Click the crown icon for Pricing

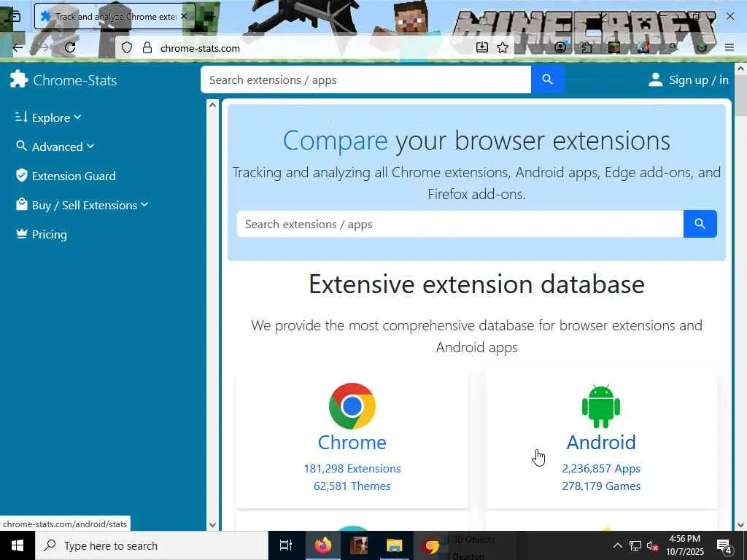click(x=21, y=234)
